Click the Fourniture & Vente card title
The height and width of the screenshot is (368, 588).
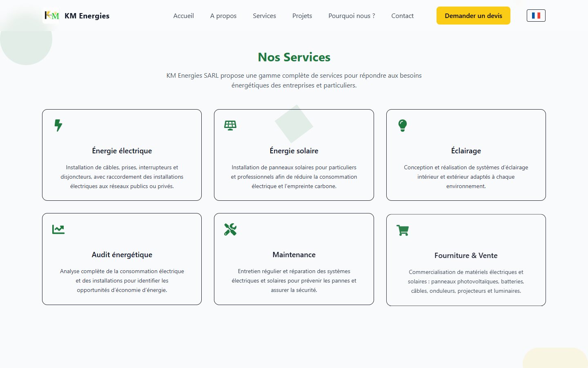point(466,255)
